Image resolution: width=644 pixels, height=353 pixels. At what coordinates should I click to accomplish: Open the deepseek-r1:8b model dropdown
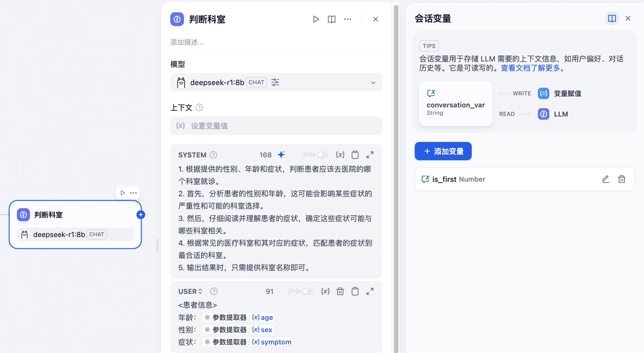tap(373, 83)
